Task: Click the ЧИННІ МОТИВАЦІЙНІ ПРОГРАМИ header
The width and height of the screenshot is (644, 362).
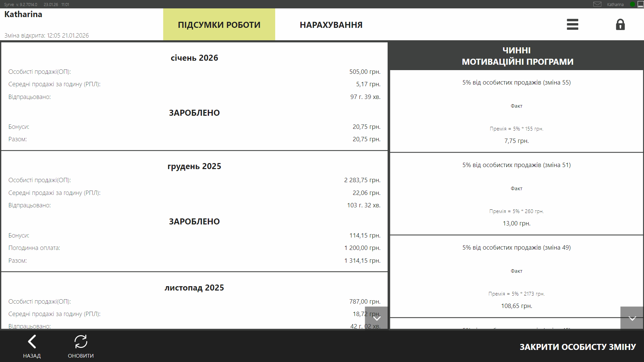Action: click(x=517, y=56)
